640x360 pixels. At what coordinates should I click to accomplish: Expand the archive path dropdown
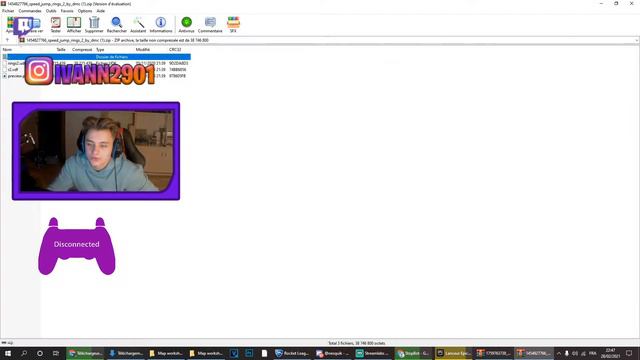(636, 40)
